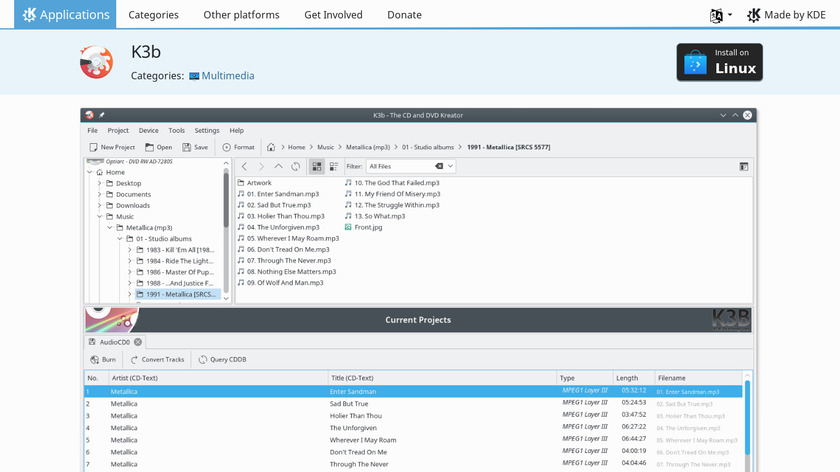Image resolution: width=840 pixels, height=472 pixels.
Task: Open the Tools menu
Action: 176,130
